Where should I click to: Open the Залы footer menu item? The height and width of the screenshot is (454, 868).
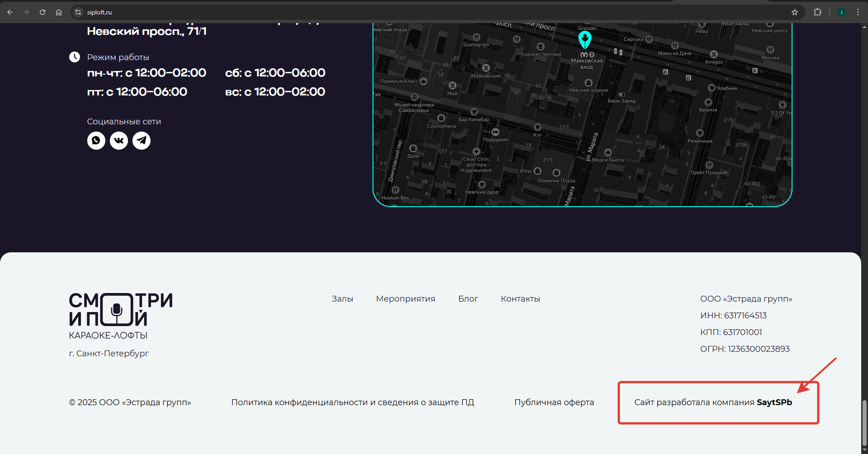pyautogui.click(x=342, y=299)
